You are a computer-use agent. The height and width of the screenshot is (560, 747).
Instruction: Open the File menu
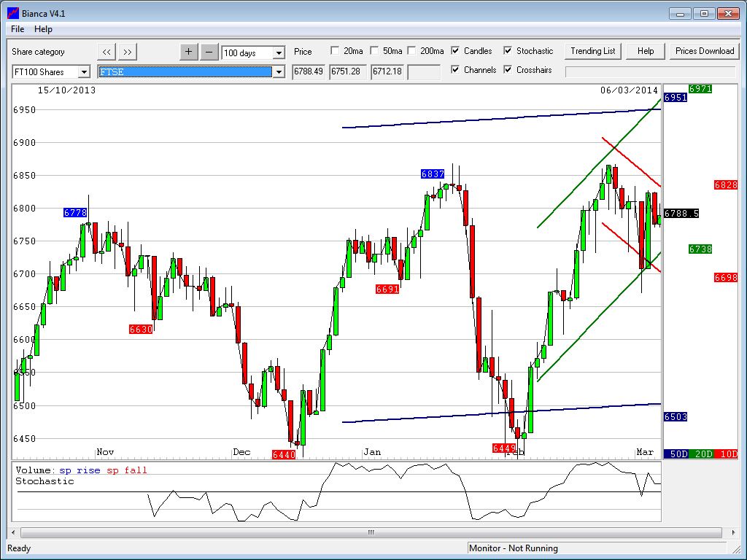point(18,29)
